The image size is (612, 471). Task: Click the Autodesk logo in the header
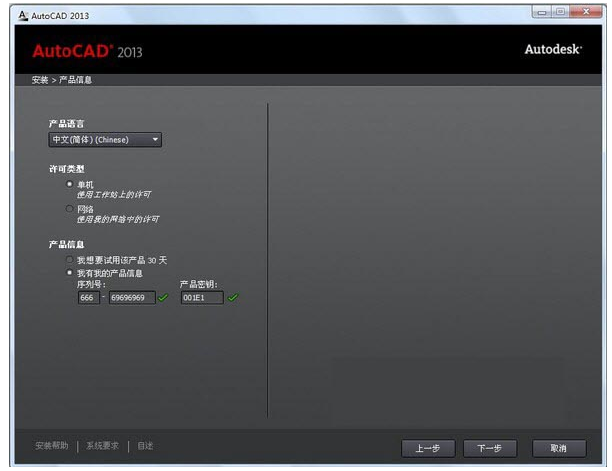pos(552,49)
